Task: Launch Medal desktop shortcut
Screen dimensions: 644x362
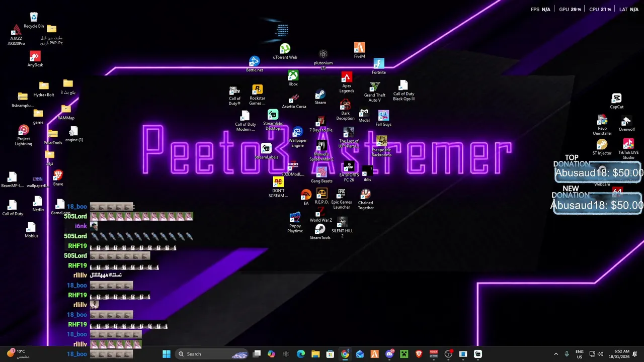Action: 364,116
